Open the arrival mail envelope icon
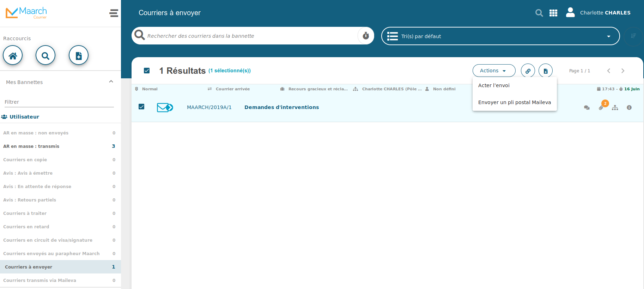Screen dimensions: 644x289 point(165,107)
